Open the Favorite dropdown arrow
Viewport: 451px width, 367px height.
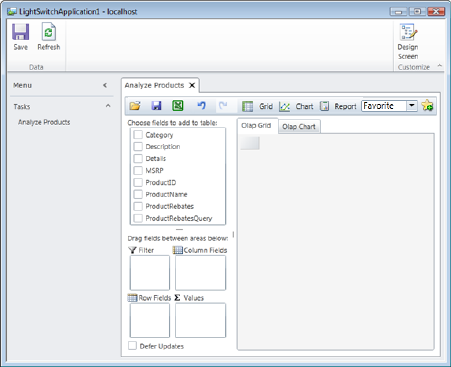coord(412,106)
